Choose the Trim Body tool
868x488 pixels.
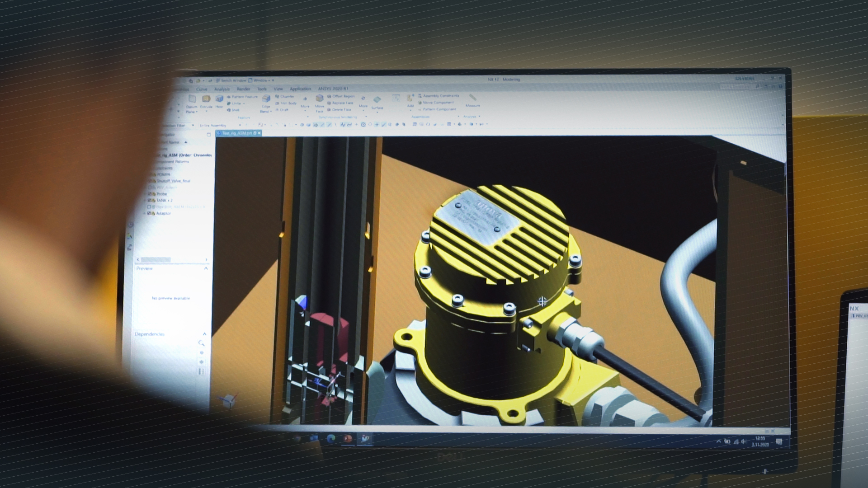(x=286, y=103)
